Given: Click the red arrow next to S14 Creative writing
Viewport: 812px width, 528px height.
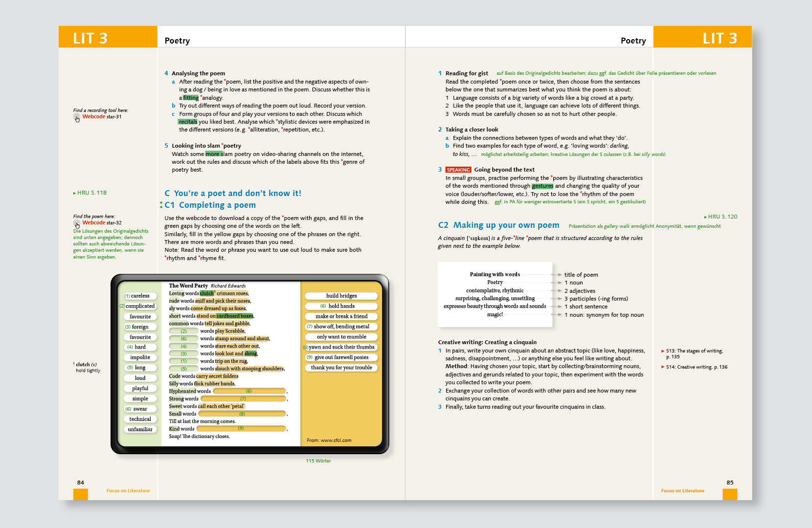Looking at the screenshot, I should [x=663, y=367].
